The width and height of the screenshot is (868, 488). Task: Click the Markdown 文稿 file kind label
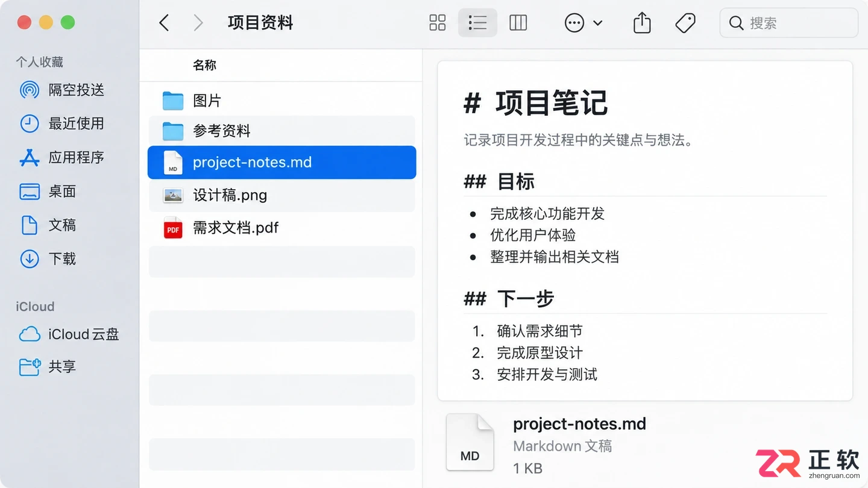(x=562, y=446)
